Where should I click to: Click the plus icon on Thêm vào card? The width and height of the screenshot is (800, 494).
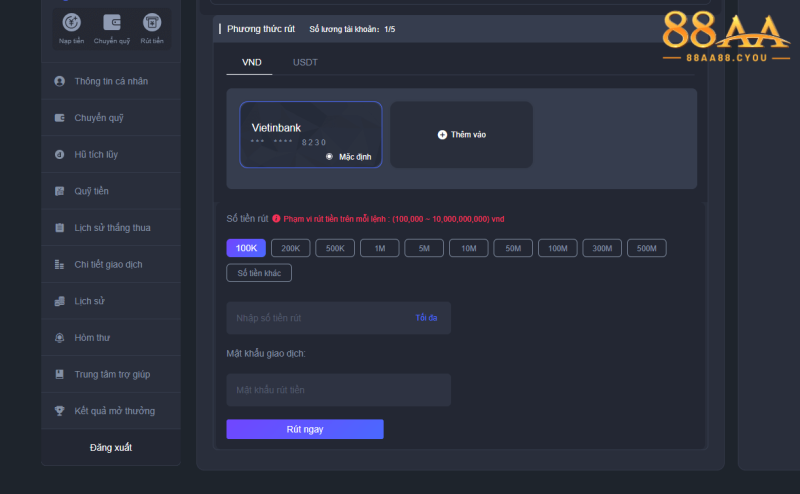pyautogui.click(x=442, y=135)
